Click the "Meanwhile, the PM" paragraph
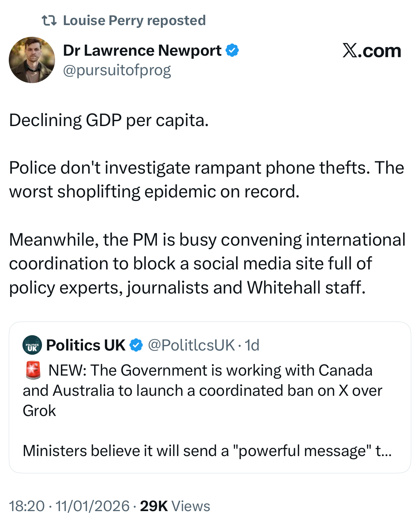 tap(207, 264)
